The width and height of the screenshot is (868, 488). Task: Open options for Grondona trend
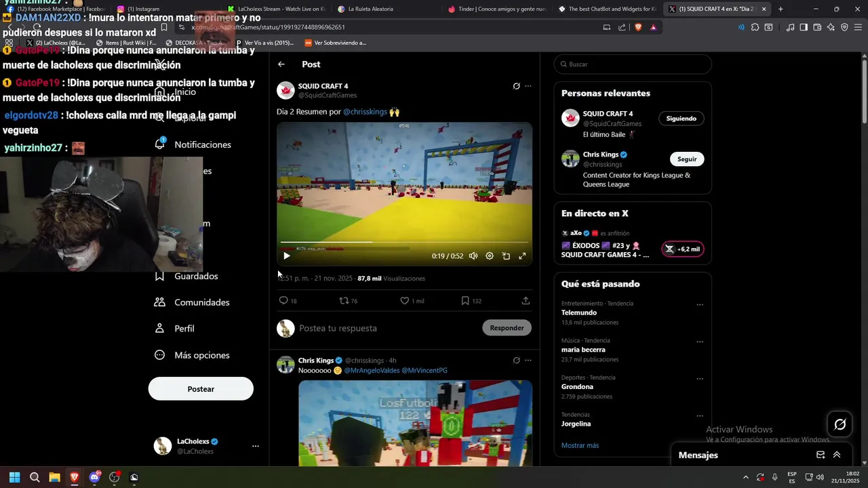[x=700, y=379]
